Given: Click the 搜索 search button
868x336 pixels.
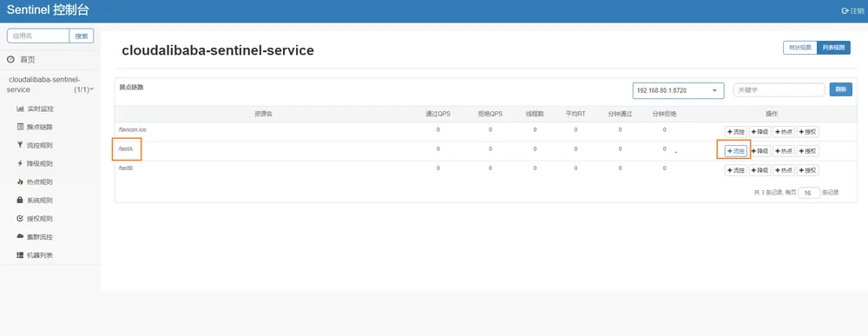Looking at the screenshot, I should [x=82, y=36].
